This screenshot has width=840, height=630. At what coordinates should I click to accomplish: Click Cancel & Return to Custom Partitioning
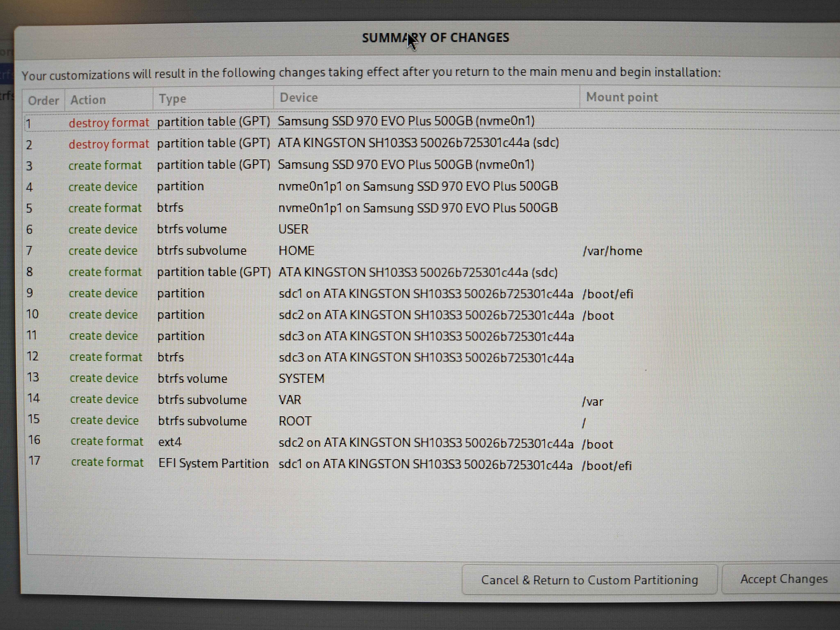coord(589,580)
